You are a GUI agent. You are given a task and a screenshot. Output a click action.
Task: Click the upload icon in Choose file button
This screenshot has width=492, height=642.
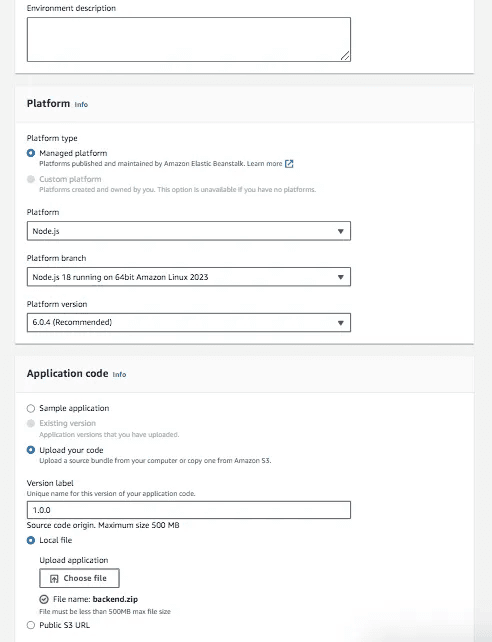(54, 579)
